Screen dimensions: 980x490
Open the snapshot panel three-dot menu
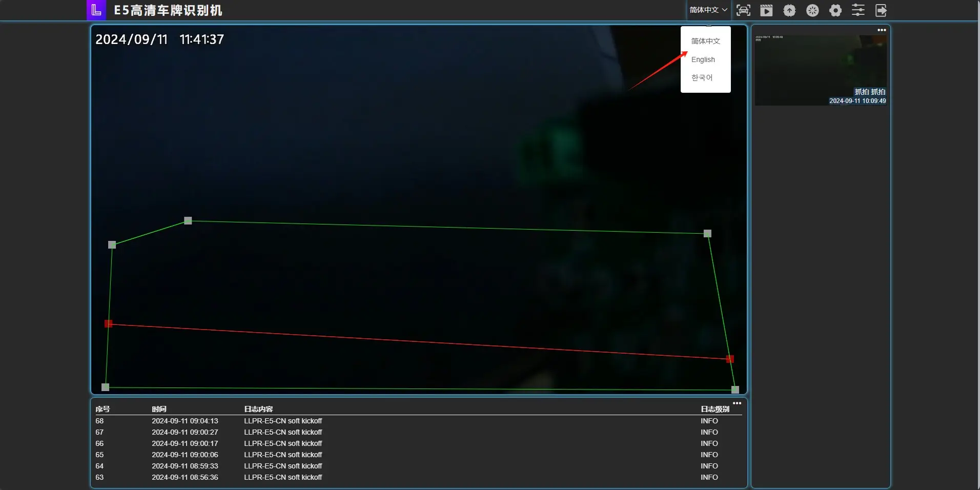(x=882, y=30)
